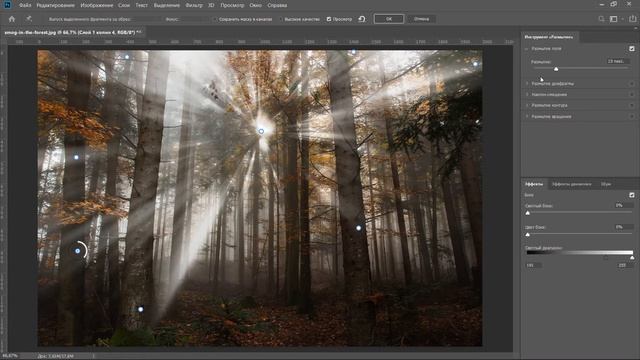640x360 pixels.
Task: Click the Отмена cancel button
Action: [x=421, y=19]
